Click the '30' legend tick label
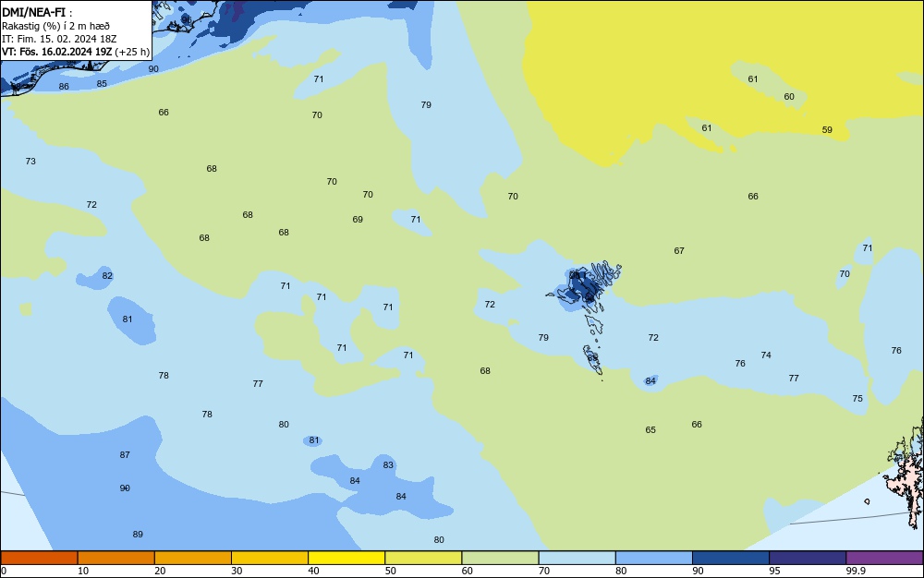The height and width of the screenshot is (578, 924). (x=237, y=571)
